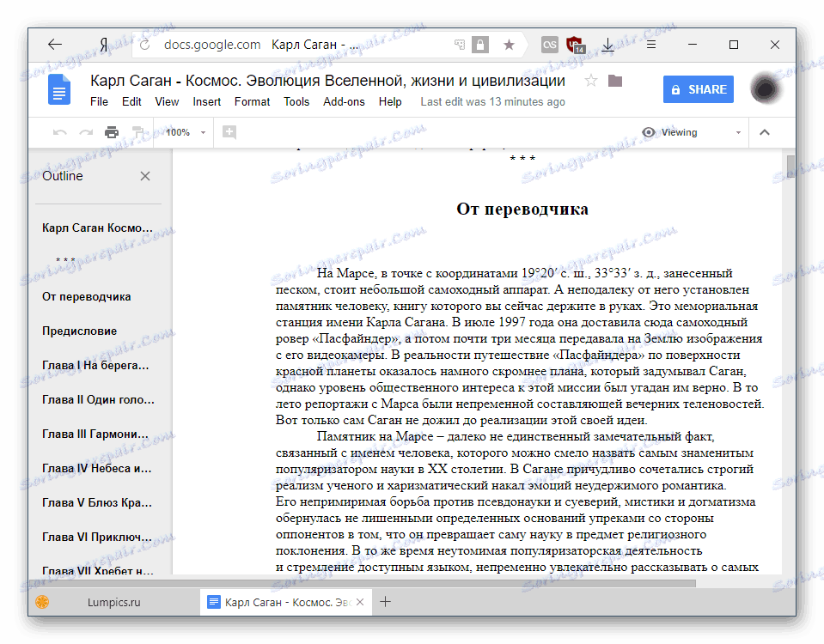The width and height of the screenshot is (824, 644).
Task: Open browser downloads arrow icon
Action: tap(608, 45)
